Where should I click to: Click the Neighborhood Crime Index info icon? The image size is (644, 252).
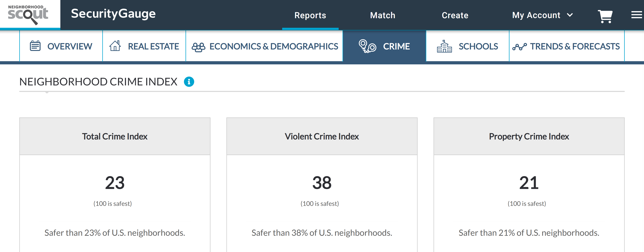[189, 82]
